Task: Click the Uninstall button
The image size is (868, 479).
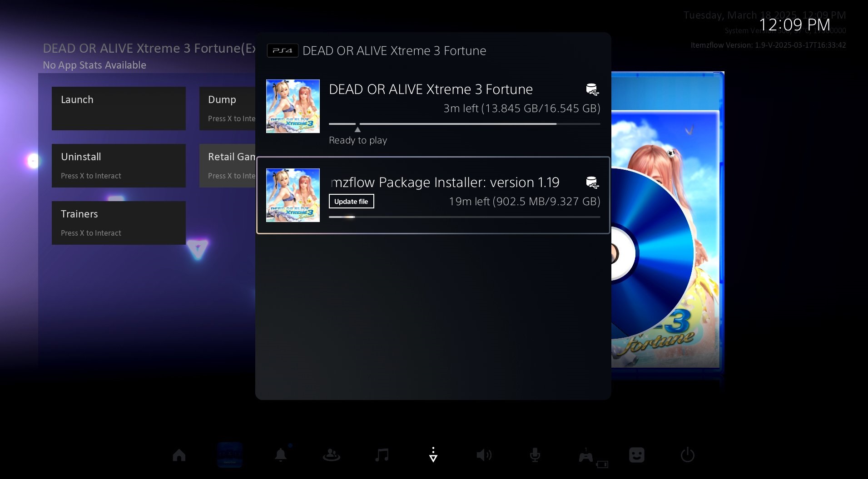Action: click(119, 166)
